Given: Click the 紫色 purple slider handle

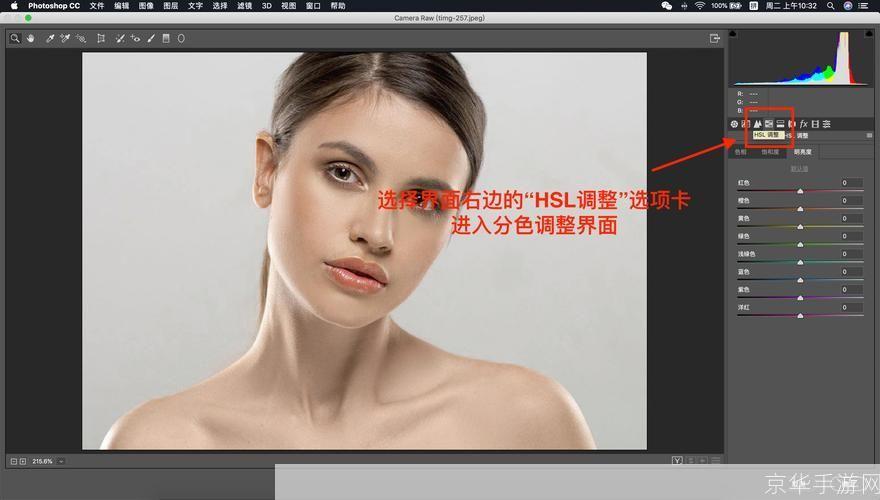Looking at the screenshot, I should (800, 298).
